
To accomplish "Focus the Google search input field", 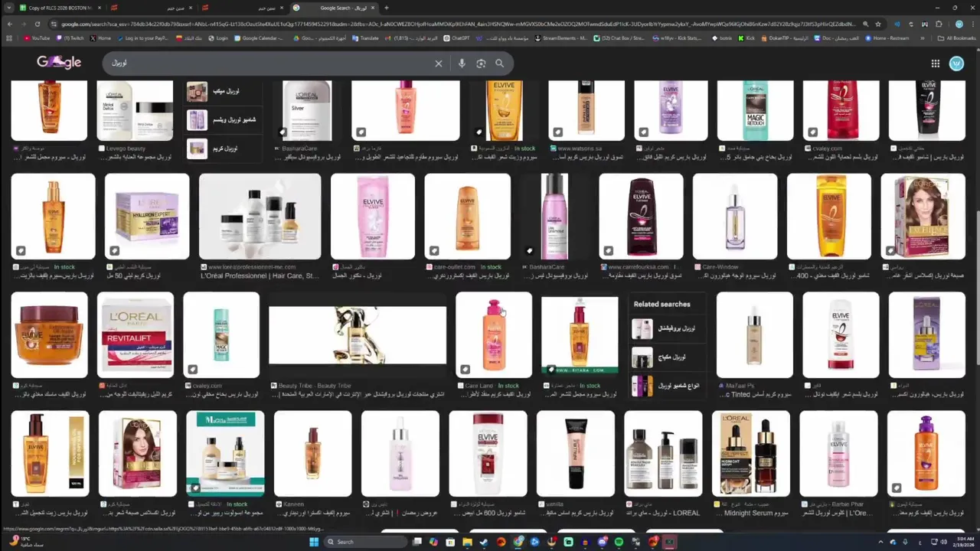I will (268, 64).
